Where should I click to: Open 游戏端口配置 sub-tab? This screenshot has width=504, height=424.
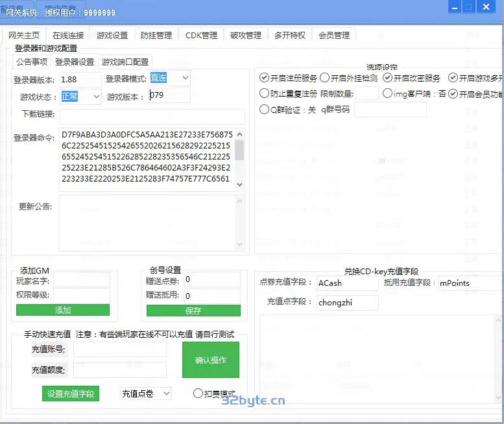pyautogui.click(x=125, y=62)
